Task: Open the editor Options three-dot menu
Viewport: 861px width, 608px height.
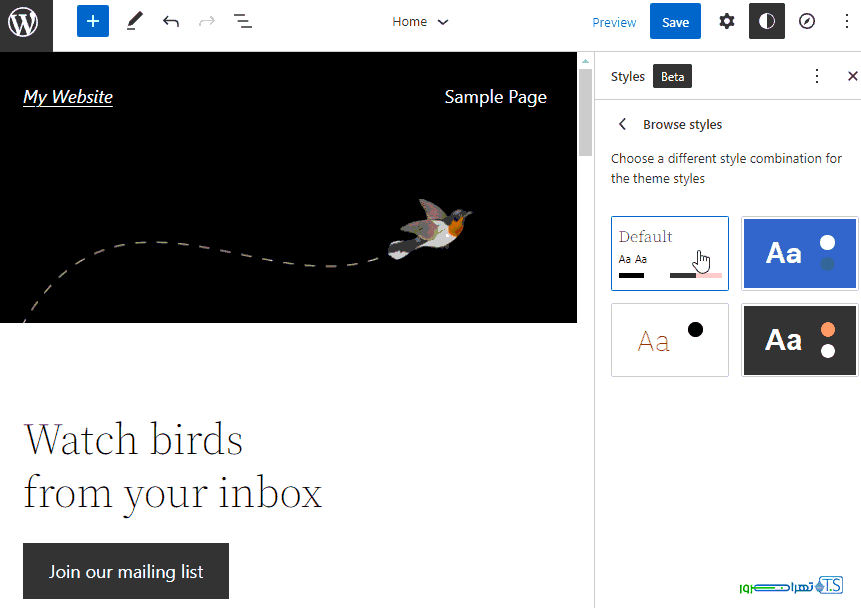Action: pyautogui.click(x=846, y=22)
